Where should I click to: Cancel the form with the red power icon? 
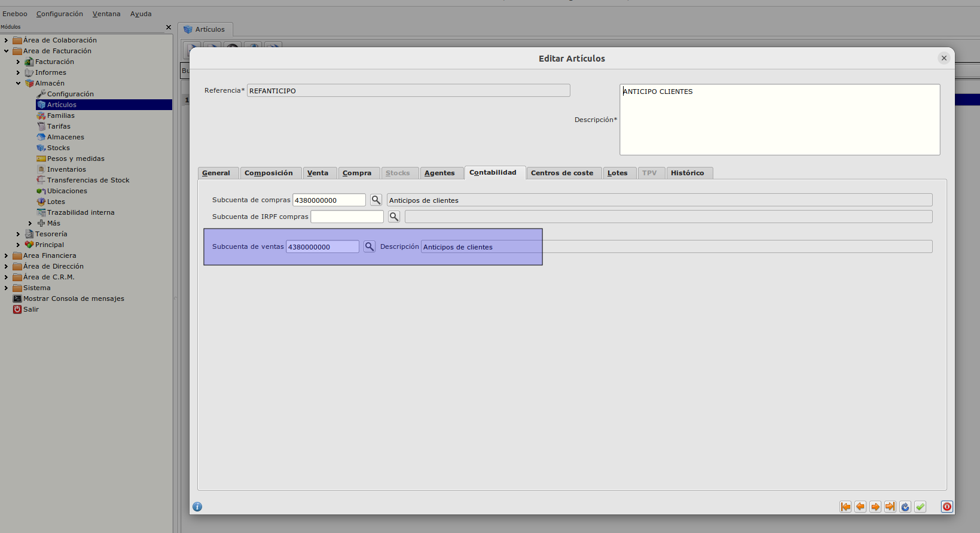coord(947,507)
